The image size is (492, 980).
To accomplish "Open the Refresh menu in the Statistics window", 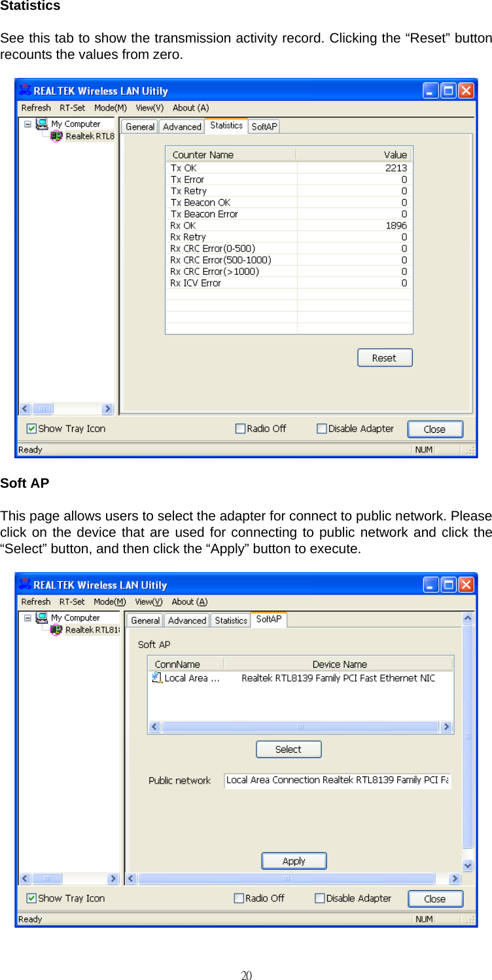I will point(36,108).
